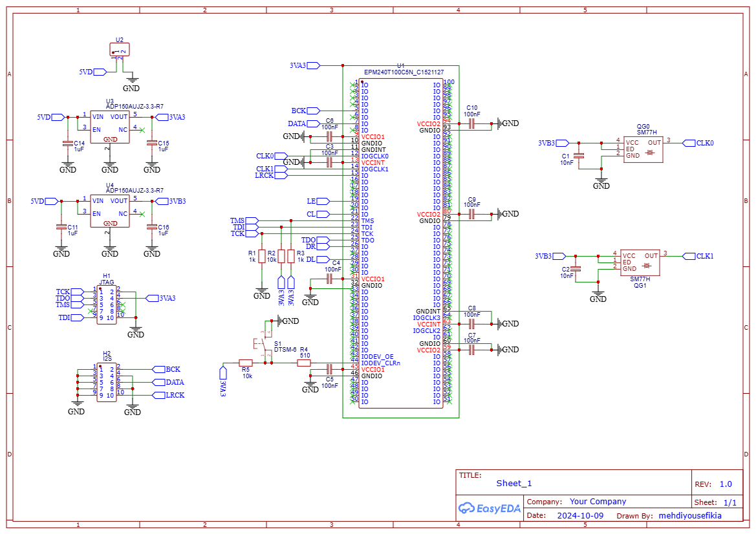
Task: Click the 'JTAG' label above H1
Action: [107, 283]
